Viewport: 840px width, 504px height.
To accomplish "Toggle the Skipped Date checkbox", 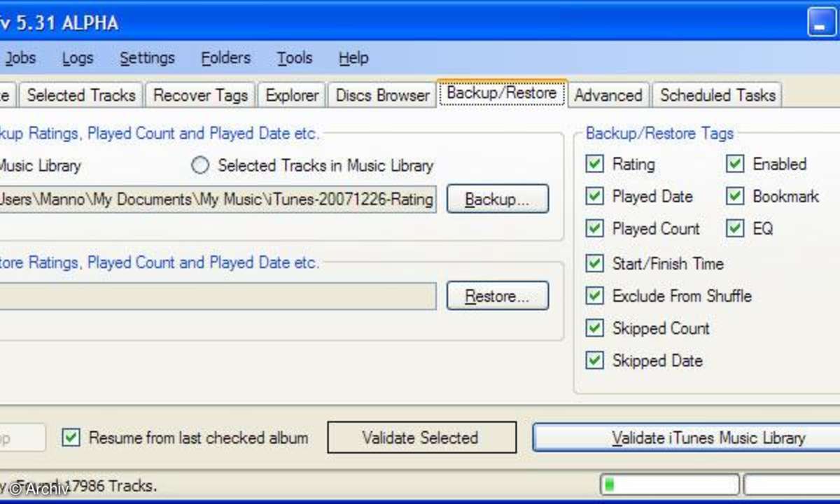I will pyautogui.click(x=594, y=360).
